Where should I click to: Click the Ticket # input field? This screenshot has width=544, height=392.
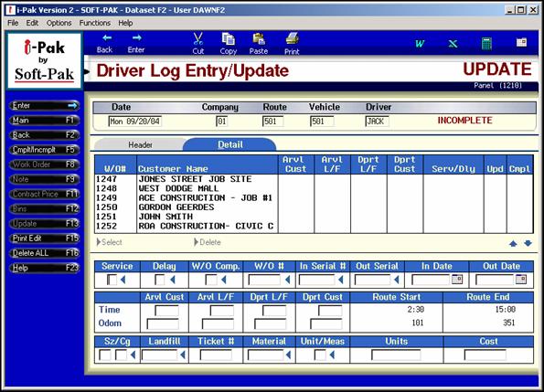(x=216, y=355)
